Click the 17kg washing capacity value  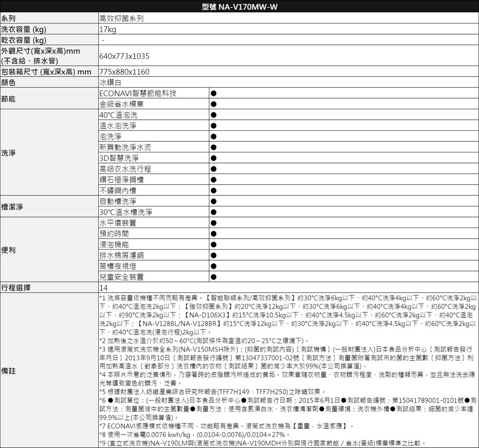click(108, 30)
